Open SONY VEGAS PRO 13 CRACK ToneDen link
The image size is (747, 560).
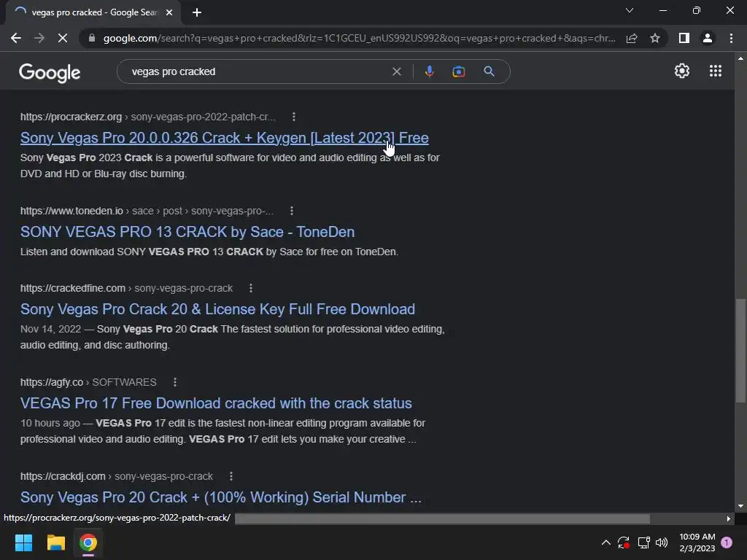[187, 232]
